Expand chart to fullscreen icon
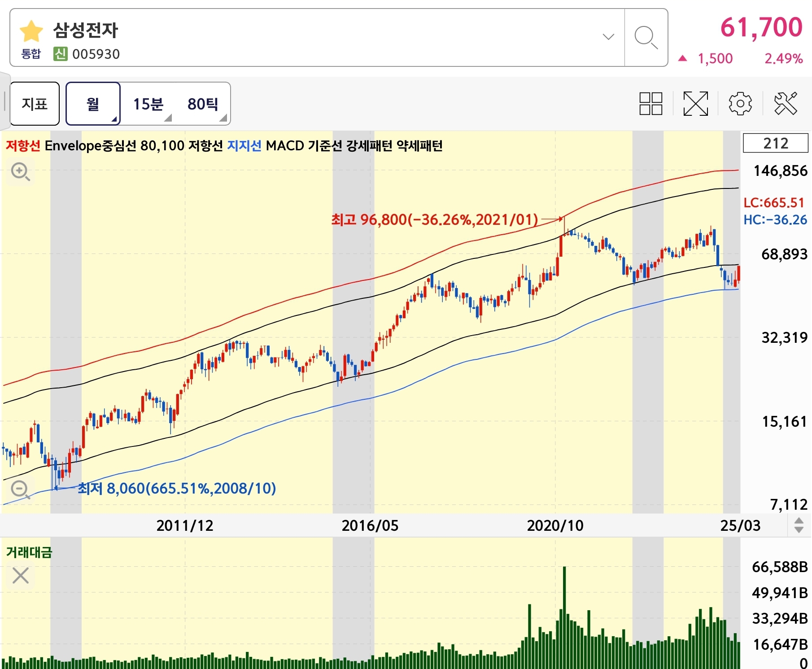Image resolution: width=812 pixels, height=669 pixels. click(x=695, y=104)
